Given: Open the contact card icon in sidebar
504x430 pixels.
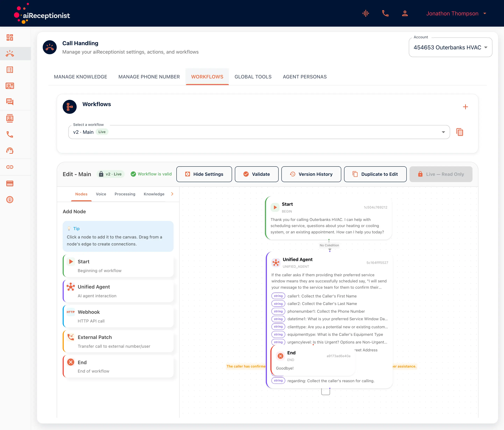Looking at the screenshot, I should pyautogui.click(x=10, y=86).
